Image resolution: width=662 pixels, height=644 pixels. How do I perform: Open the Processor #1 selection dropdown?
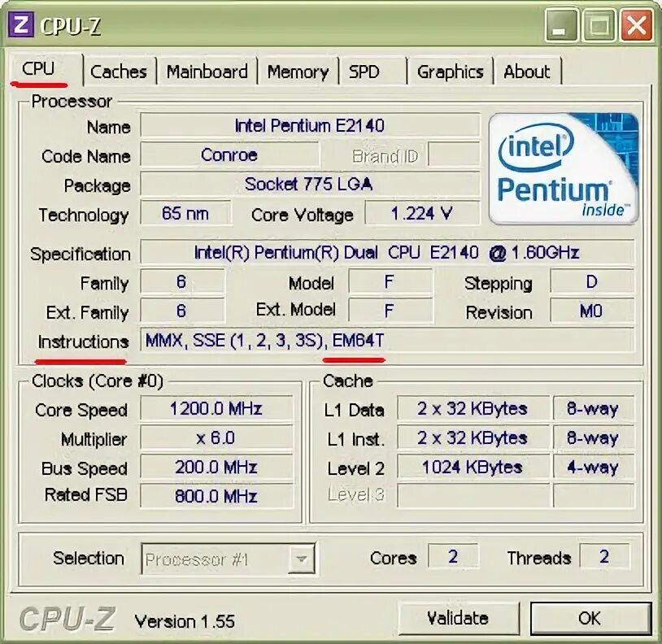pos(228,559)
